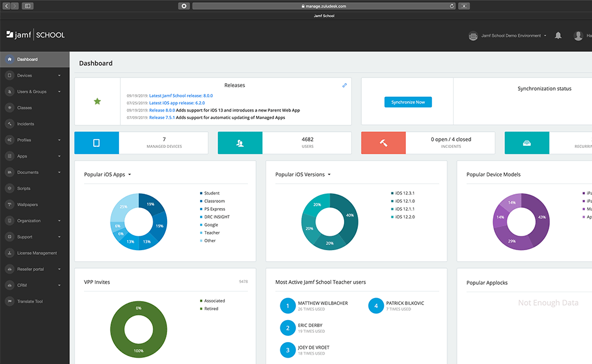592x364 pixels.
Task: Click the Incidents wrench icon in sidebar
Action: coord(9,124)
